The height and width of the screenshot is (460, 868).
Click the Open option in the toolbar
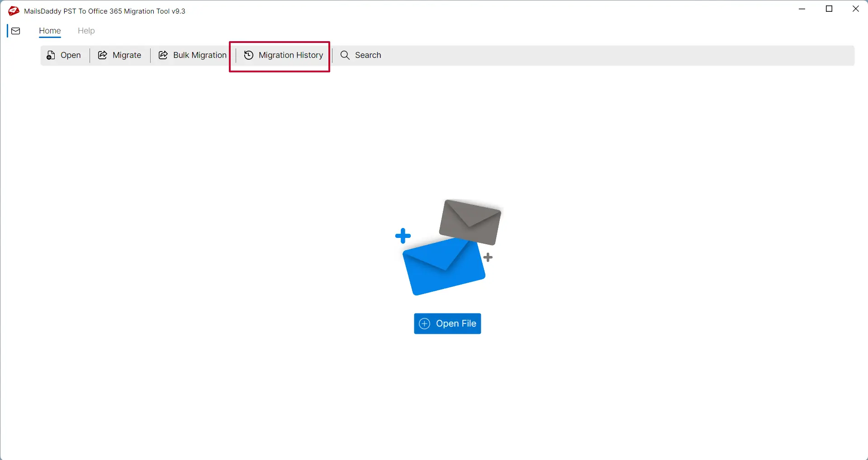click(64, 55)
